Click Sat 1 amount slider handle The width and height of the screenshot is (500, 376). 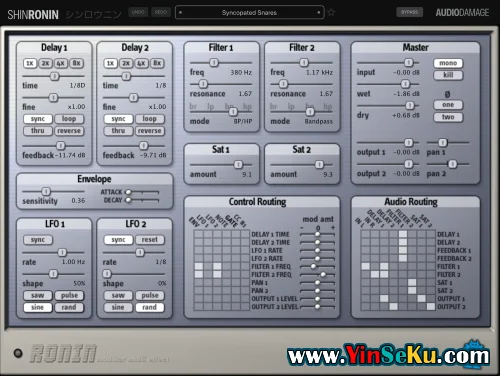[x=238, y=164]
